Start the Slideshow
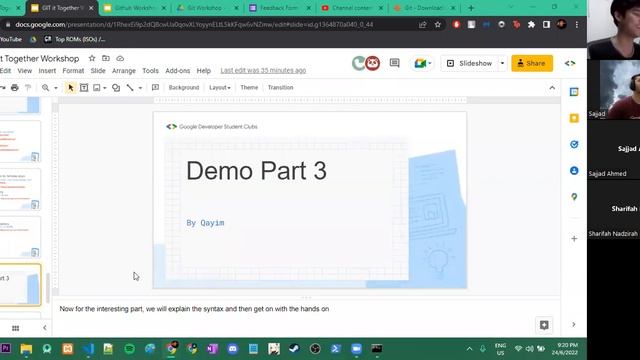Image resolution: width=640 pixels, height=360 pixels. tap(469, 63)
